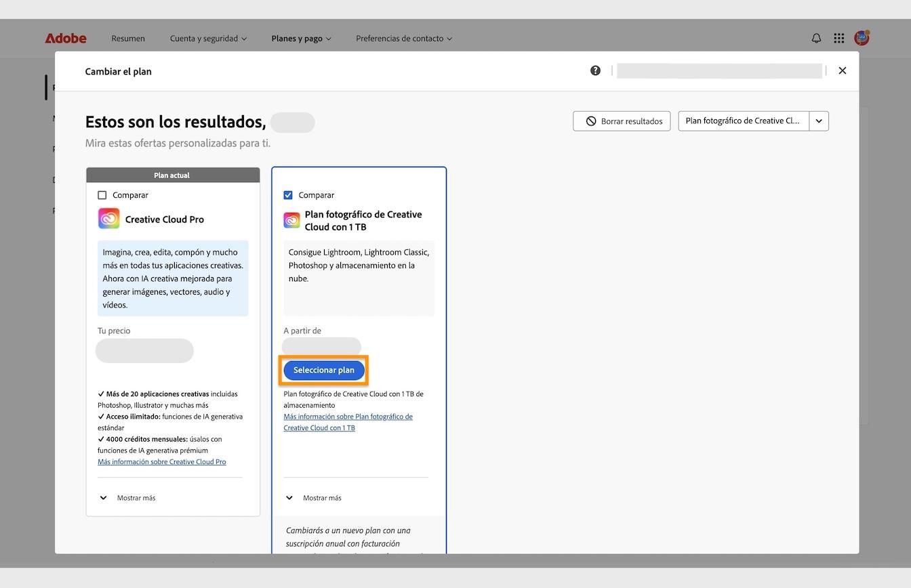Click Plan fotográfico de Creative Cloud con 1 TB title
Image resolution: width=911 pixels, height=588 pixels.
pos(363,221)
